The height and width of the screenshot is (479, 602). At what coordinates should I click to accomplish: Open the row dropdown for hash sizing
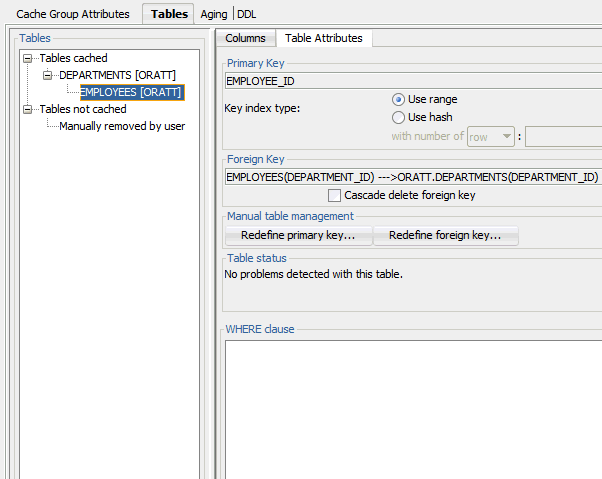tap(491, 137)
